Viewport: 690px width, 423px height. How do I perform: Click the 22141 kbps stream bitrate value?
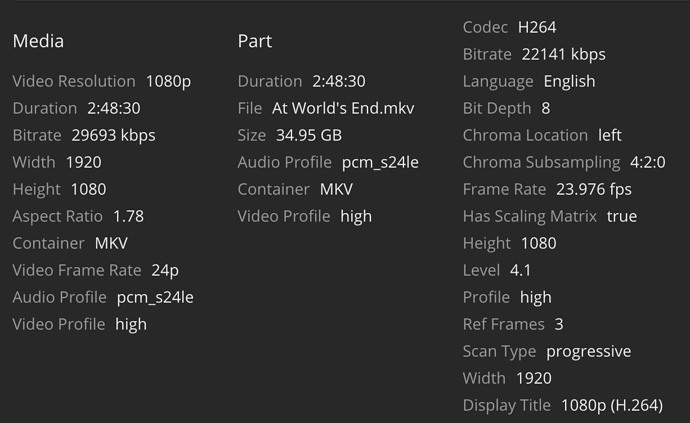563,54
